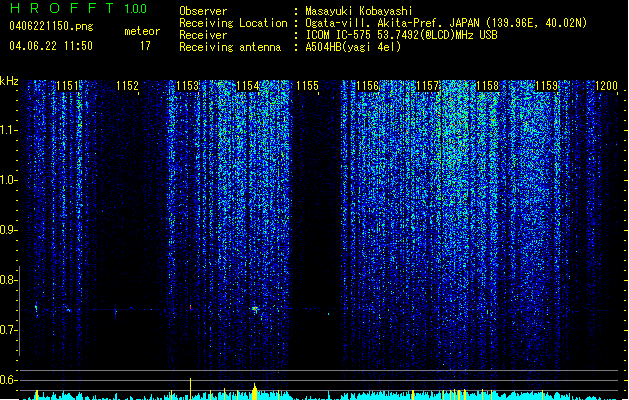
Task: Click the 0.6 kHz frequency label
Action: tap(8, 380)
